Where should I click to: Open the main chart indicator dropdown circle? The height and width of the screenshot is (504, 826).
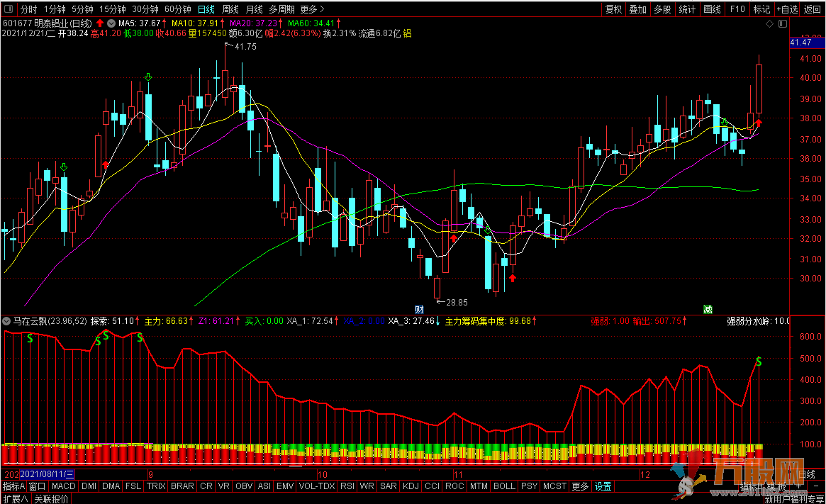pyautogui.click(x=112, y=23)
